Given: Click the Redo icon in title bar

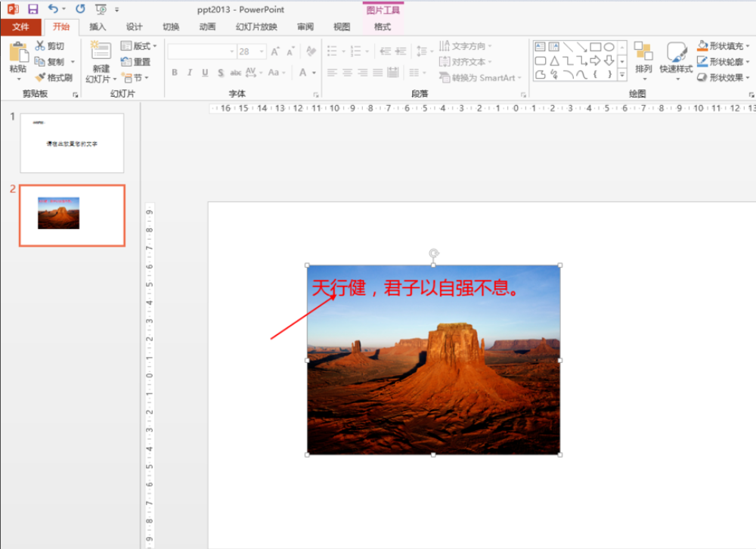Looking at the screenshot, I should tap(80, 8).
